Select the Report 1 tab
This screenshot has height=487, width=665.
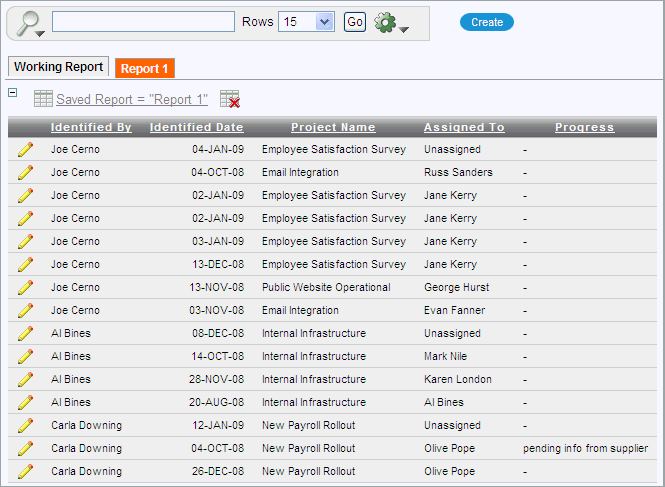tap(145, 69)
